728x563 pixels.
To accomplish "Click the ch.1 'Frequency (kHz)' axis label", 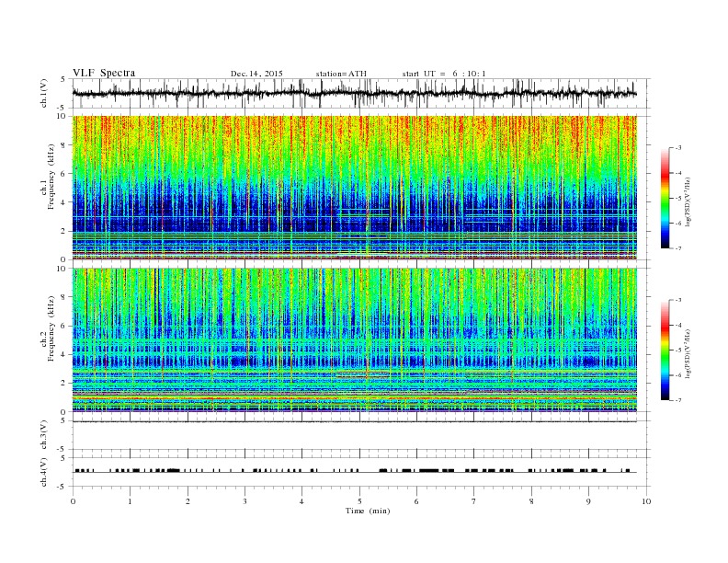I will pos(51,177).
